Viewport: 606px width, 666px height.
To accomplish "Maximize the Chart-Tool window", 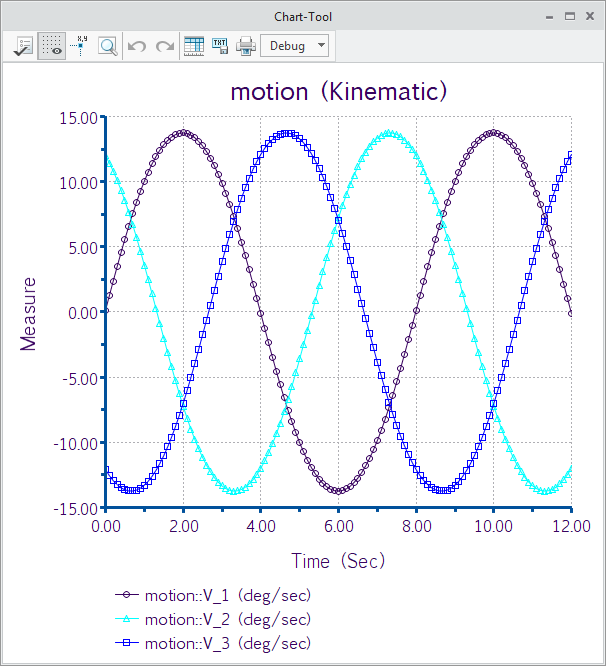I will point(570,17).
